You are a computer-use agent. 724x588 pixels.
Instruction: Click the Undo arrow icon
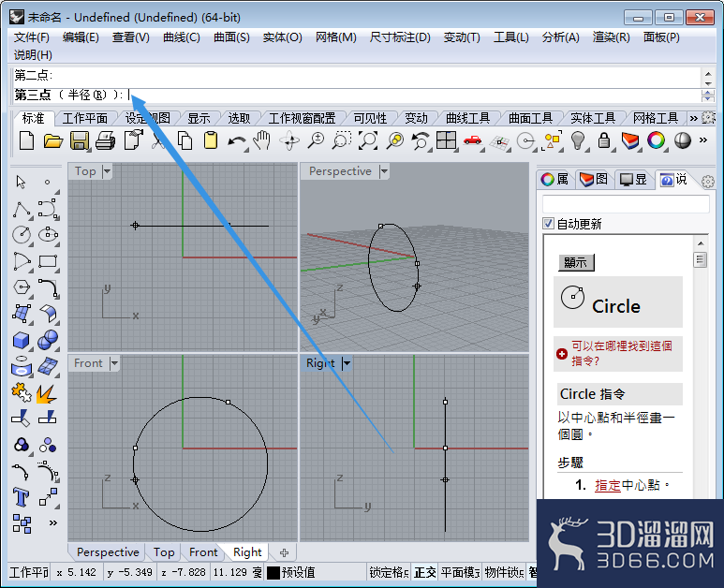tap(236, 141)
